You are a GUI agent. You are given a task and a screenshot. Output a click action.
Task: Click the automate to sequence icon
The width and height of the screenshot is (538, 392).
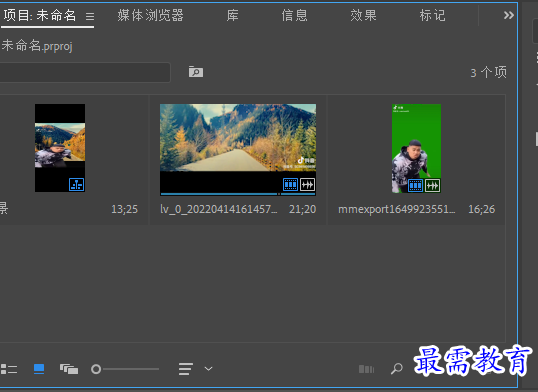click(x=366, y=369)
